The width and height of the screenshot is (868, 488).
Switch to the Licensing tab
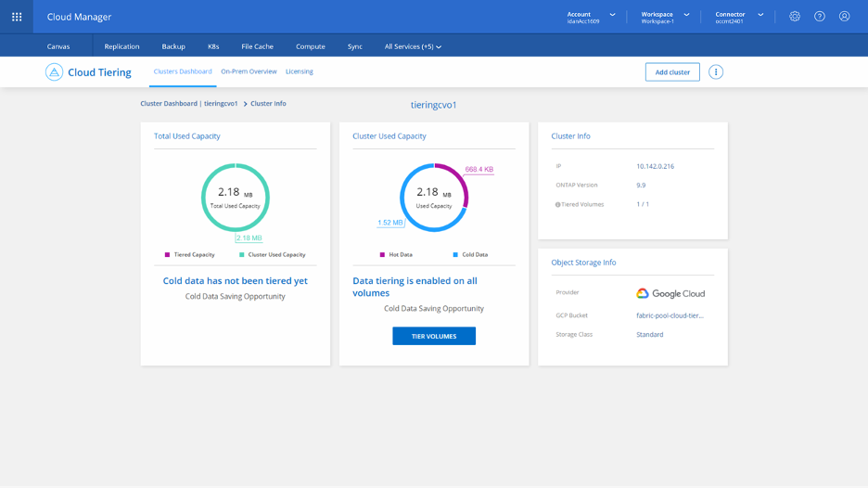tap(299, 71)
